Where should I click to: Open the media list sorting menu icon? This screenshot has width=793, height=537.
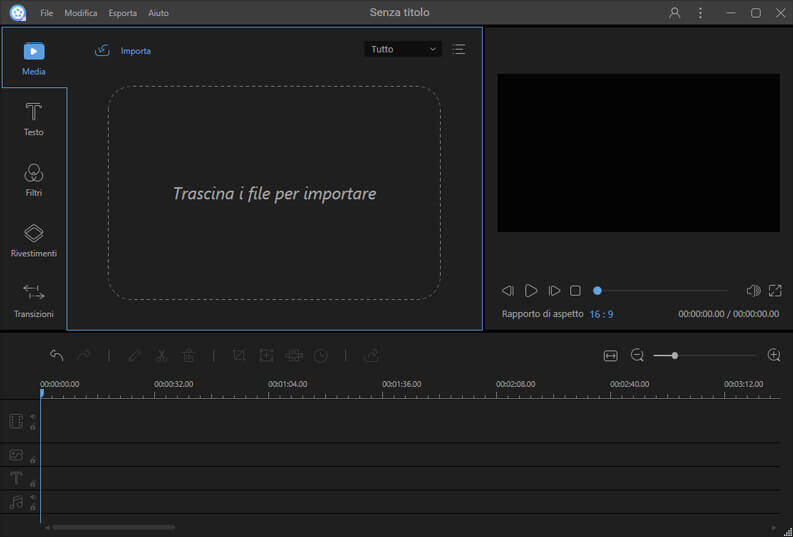pyautogui.click(x=459, y=49)
